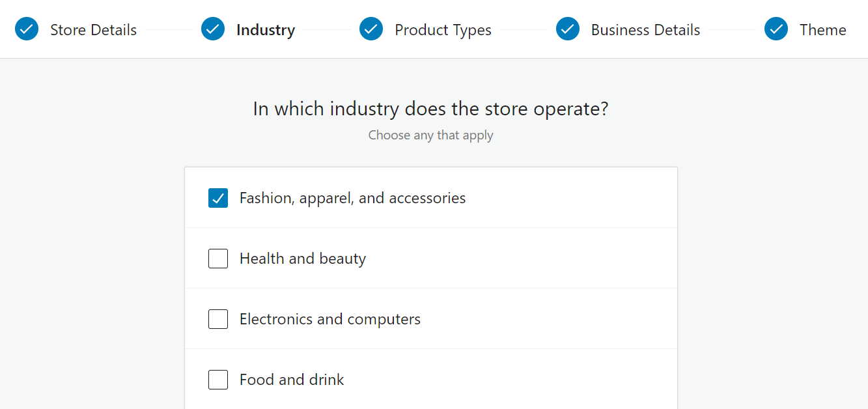Click the Choose any that apply subtitle

(x=430, y=135)
